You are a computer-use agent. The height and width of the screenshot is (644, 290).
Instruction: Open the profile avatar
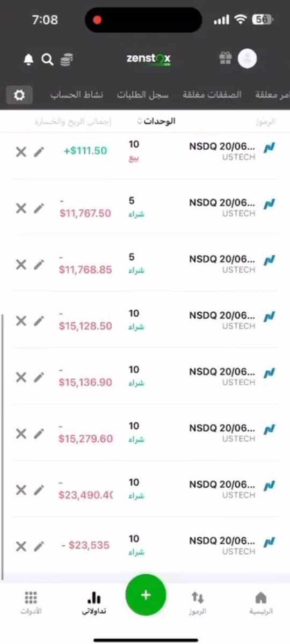247,58
